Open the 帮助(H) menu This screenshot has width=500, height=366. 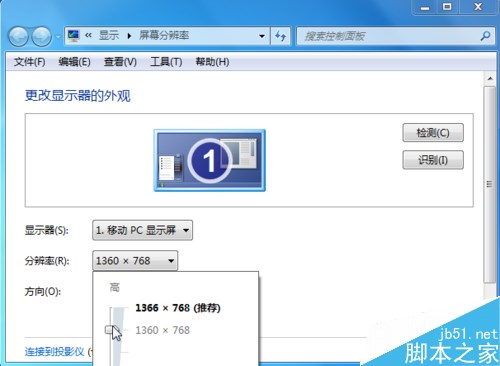tap(212, 62)
